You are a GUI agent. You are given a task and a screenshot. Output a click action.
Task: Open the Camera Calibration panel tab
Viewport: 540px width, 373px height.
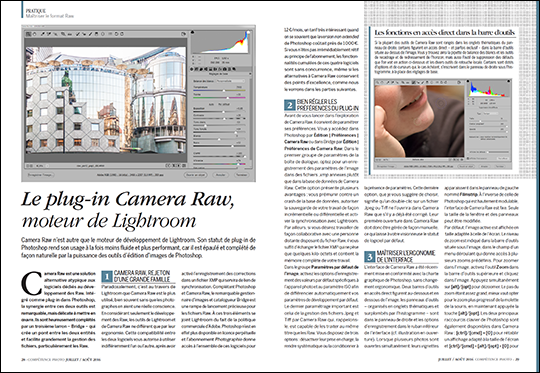225,69
